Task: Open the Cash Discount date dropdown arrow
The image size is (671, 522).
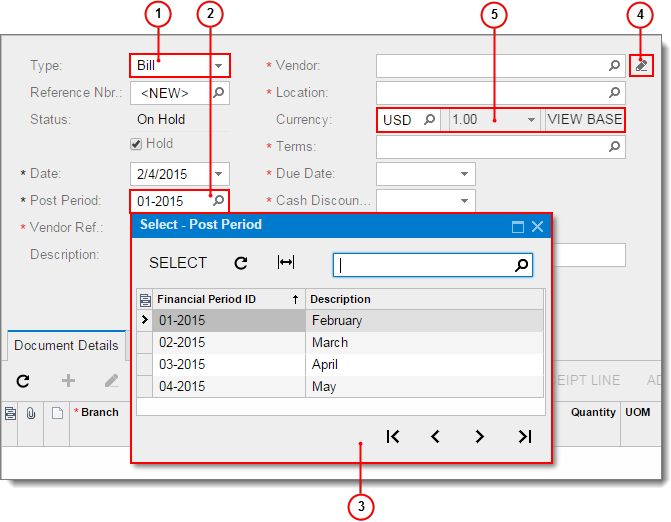Action: [464, 200]
